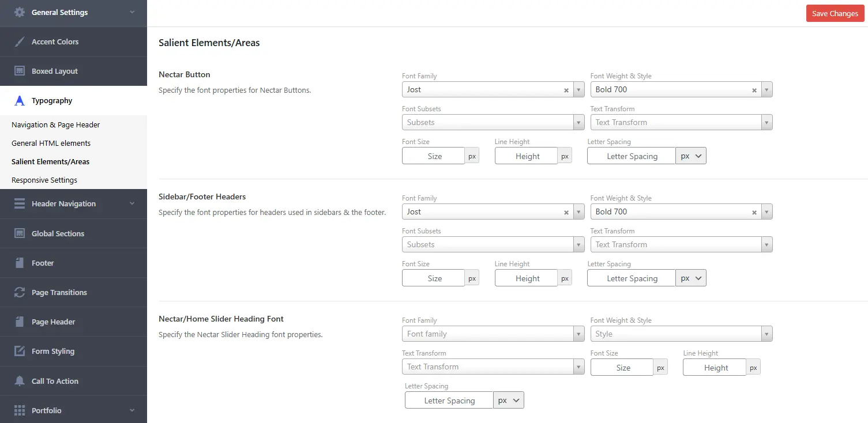Image resolution: width=868 pixels, height=423 pixels.
Task: Click the Page Header document icon
Action: pos(20,322)
